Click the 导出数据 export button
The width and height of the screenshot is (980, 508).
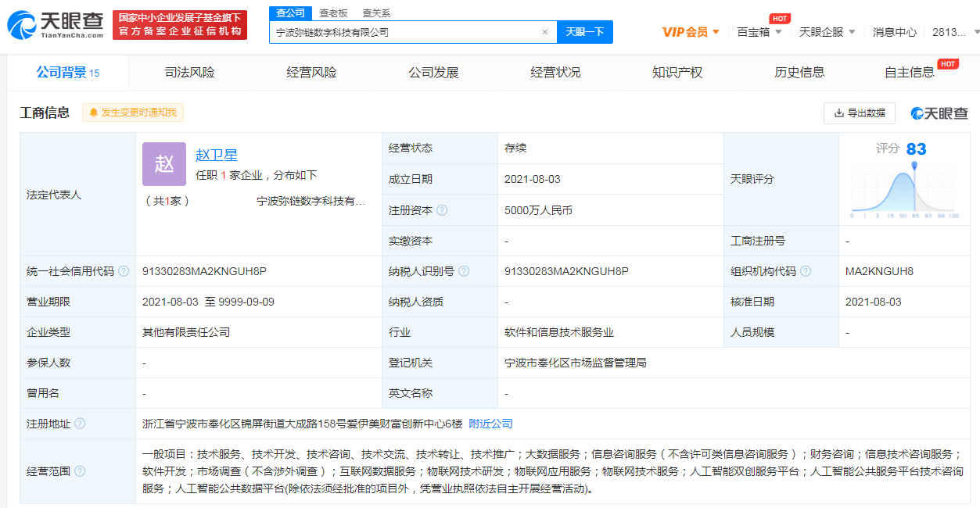pyautogui.click(x=859, y=113)
